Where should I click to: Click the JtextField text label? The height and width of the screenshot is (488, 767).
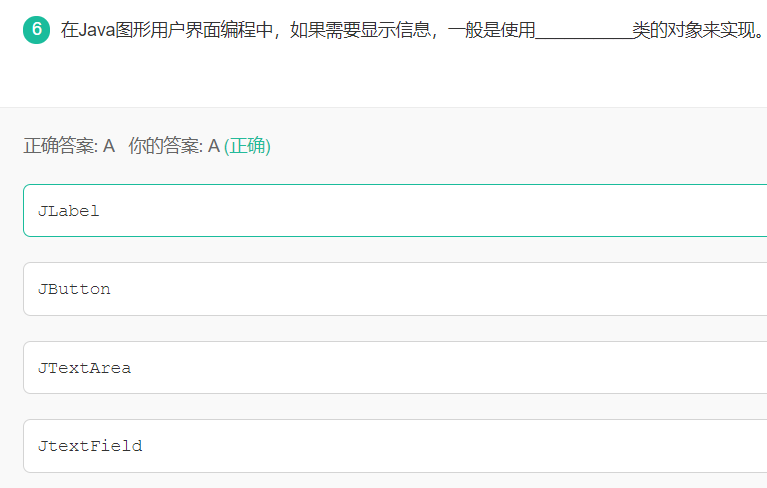coord(90,446)
